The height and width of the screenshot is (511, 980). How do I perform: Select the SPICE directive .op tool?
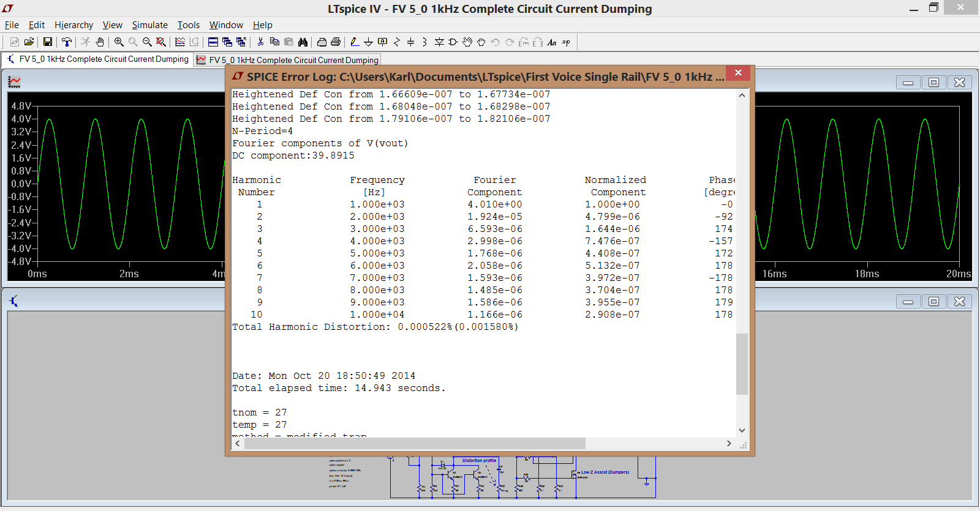point(566,42)
